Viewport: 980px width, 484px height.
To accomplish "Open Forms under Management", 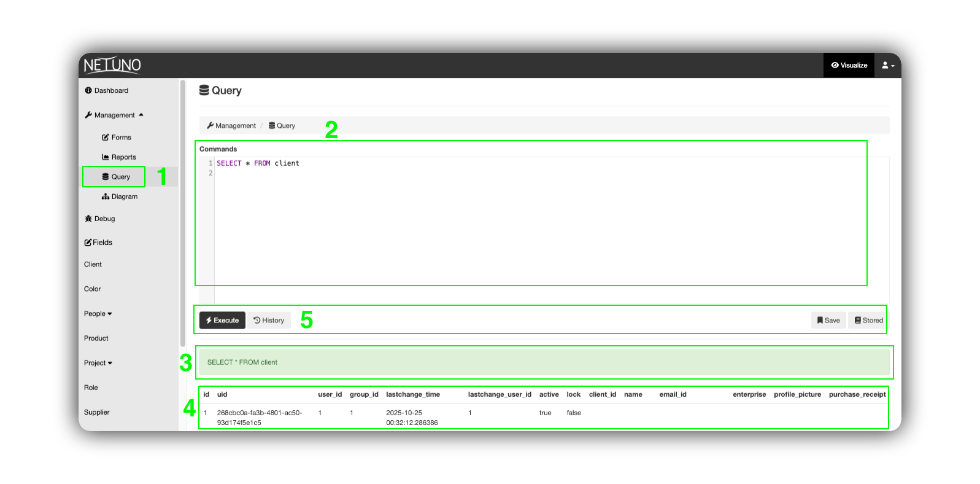I will point(117,138).
